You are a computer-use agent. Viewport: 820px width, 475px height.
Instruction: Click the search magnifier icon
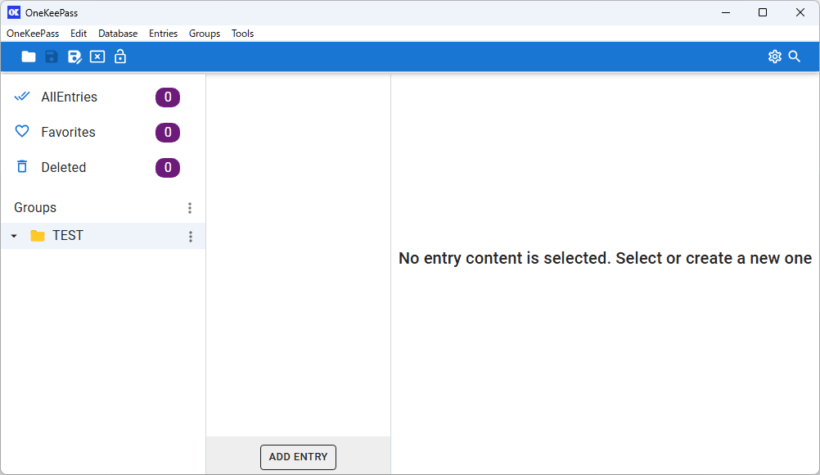pos(795,57)
